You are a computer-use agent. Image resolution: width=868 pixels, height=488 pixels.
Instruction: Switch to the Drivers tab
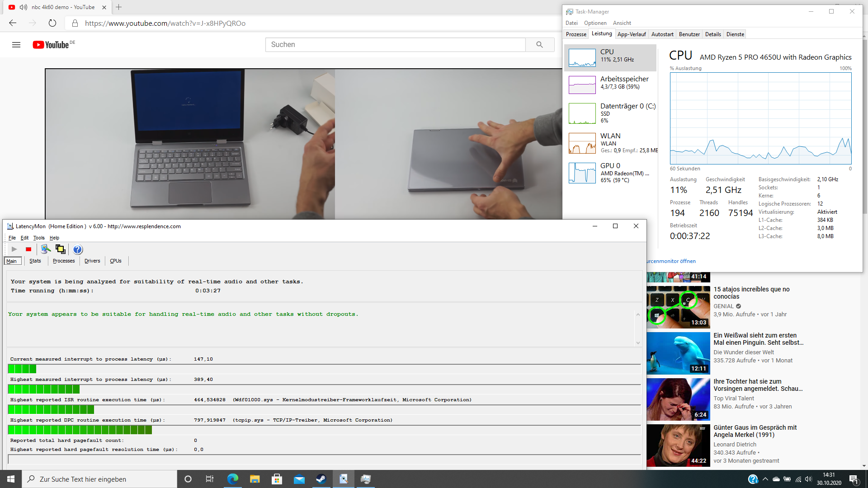pyautogui.click(x=92, y=261)
